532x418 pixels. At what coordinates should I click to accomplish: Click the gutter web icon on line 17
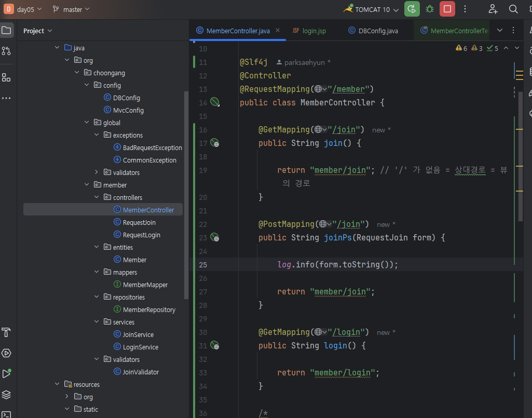click(215, 143)
